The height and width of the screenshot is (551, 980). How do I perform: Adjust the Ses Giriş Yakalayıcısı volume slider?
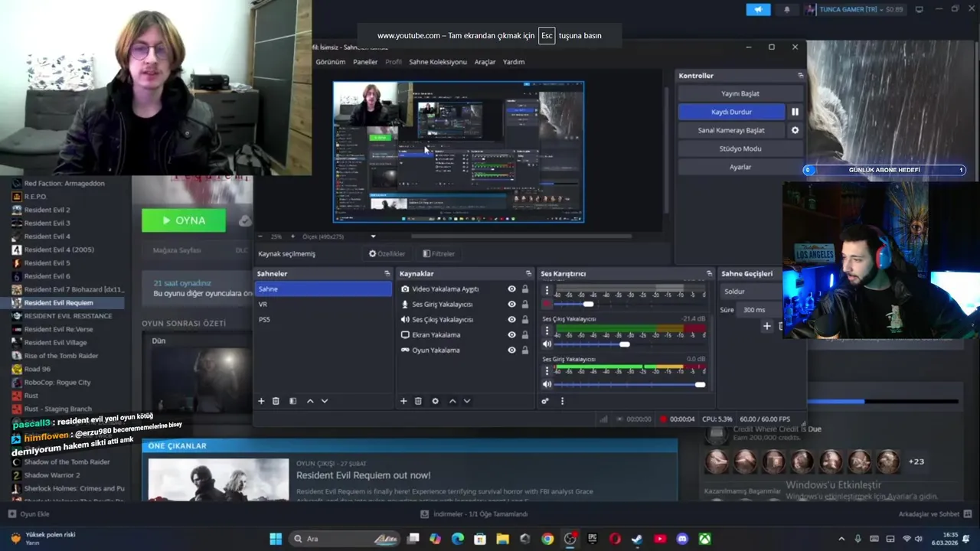(700, 384)
